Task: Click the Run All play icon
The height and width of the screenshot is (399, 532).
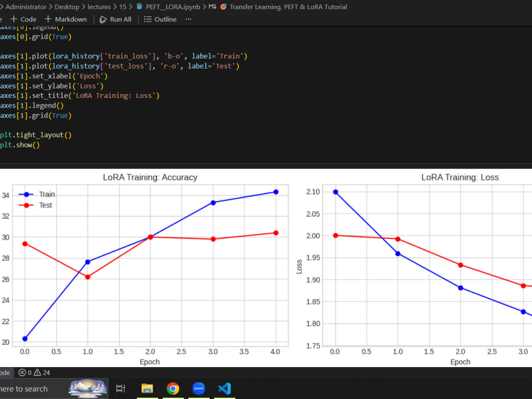Action: pyautogui.click(x=103, y=19)
